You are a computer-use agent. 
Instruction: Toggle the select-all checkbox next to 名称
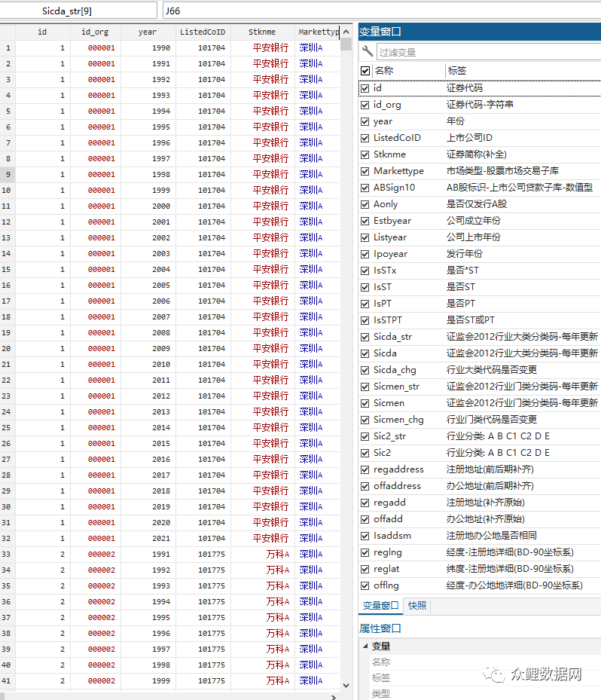pyautogui.click(x=365, y=71)
